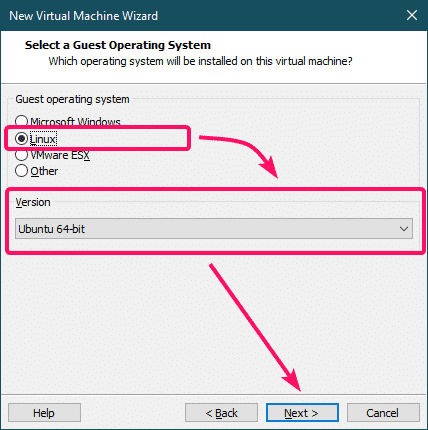
Task: Click the operating system question subtitle text
Action: pyautogui.click(x=200, y=61)
